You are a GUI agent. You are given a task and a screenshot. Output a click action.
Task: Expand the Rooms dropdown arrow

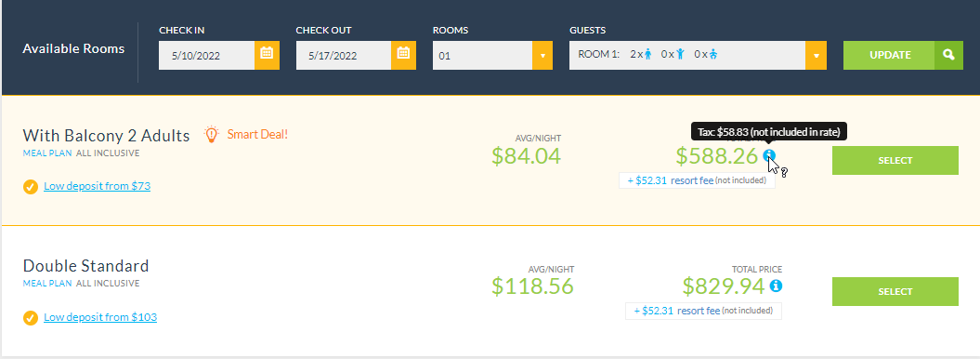pos(542,55)
